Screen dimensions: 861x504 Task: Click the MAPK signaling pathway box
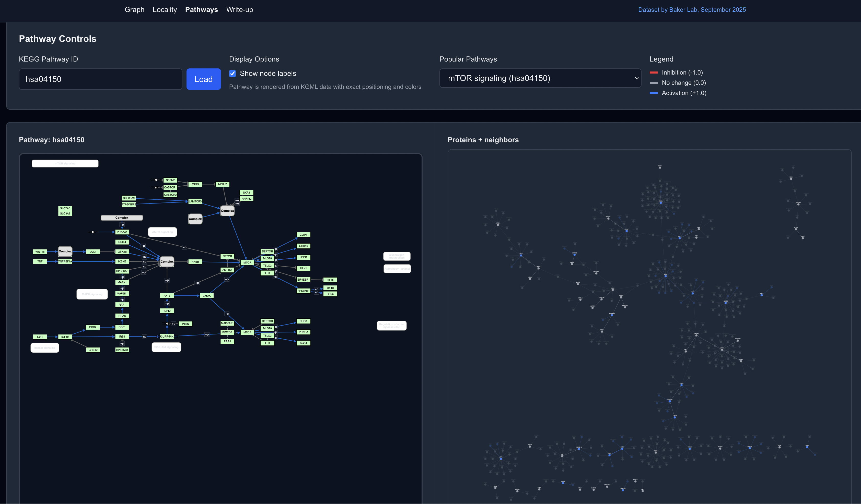92,294
